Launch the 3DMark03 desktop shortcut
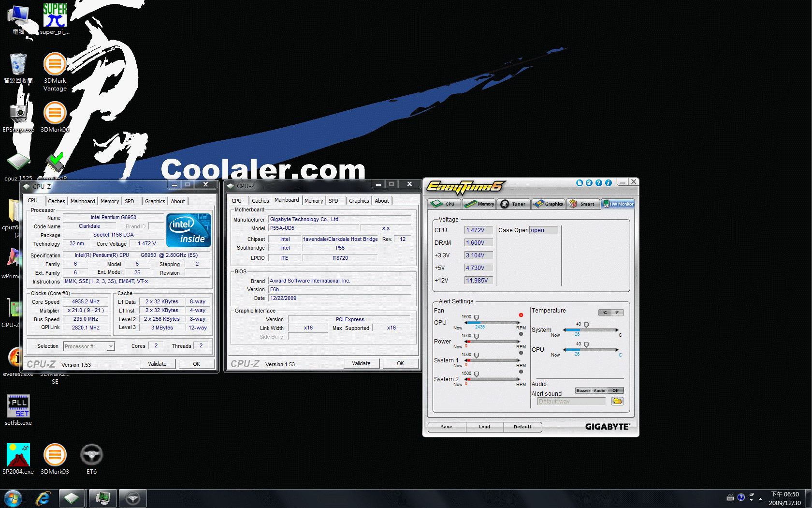This screenshot has height=508, width=812. tap(55, 459)
